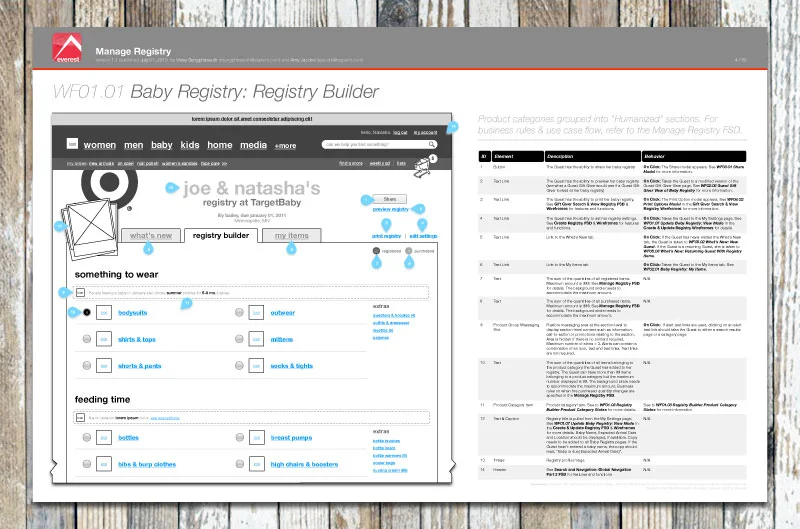800x529 pixels.
Task: Open the bottles category link
Action: click(x=128, y=438)
